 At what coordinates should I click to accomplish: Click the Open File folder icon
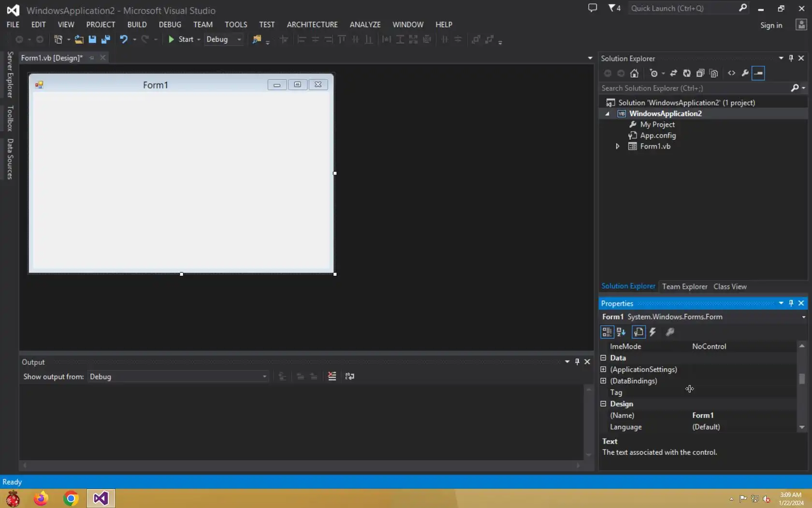pos(79,40)
